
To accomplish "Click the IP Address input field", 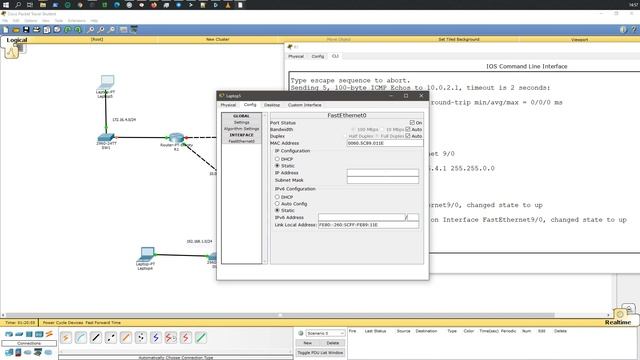I will point(383,173).
